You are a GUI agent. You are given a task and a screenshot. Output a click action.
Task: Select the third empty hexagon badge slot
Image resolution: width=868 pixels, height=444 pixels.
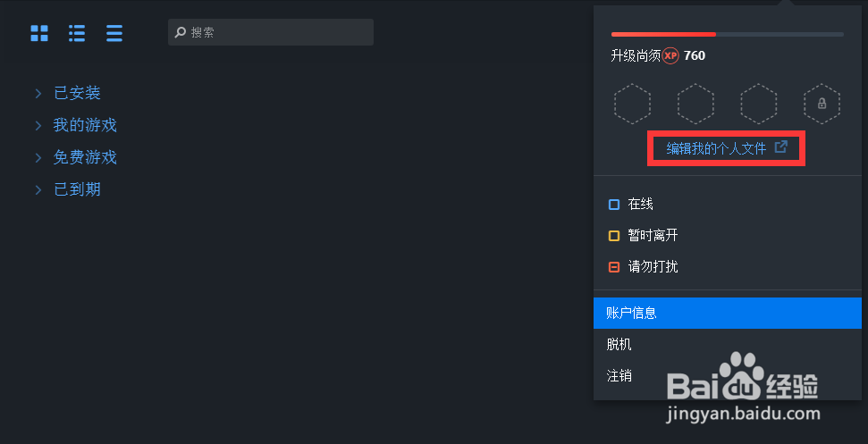[x=758, y=104]
